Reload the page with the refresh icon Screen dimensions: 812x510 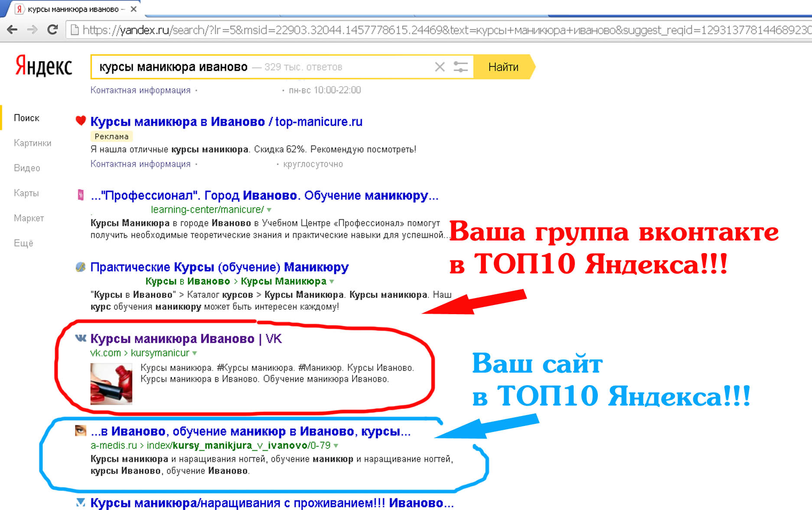point(52,29)
